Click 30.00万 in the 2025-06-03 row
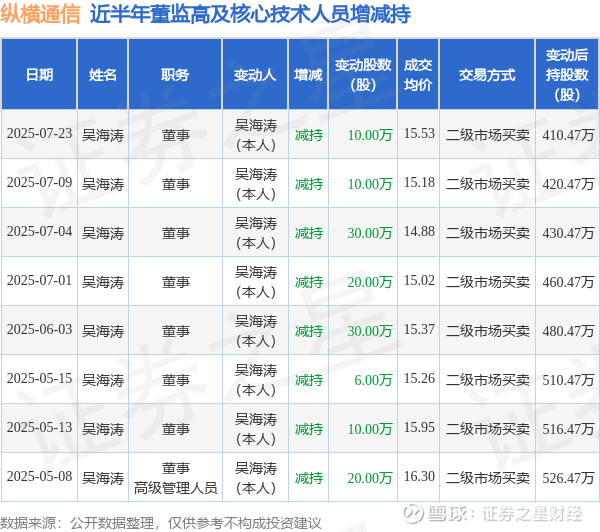Image resolution: width=600 pixels, height=532 pixels. point(370,331)
